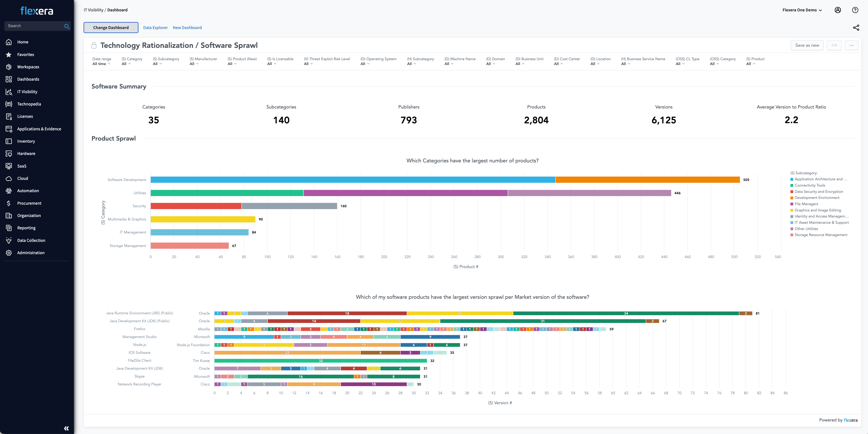Collapse the sidebar with double chevron
Viewport: 868px width, 434px height.
pos(66,428)
